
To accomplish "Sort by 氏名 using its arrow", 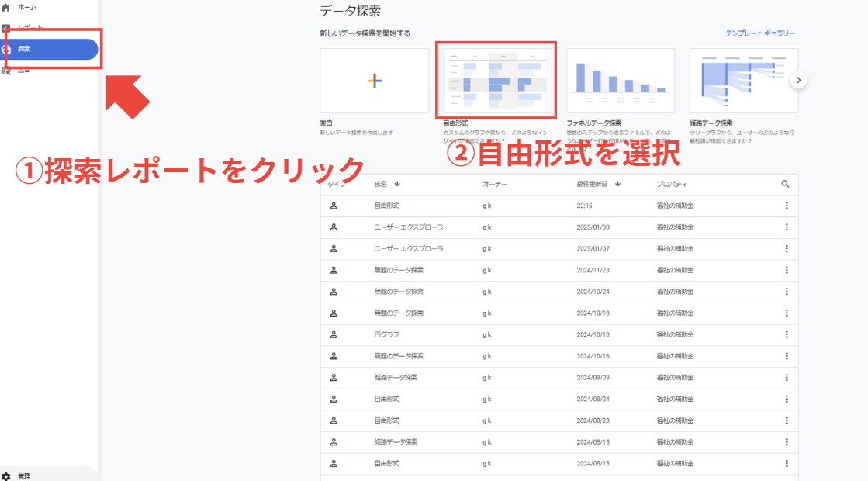I will (x=397, y=184).
